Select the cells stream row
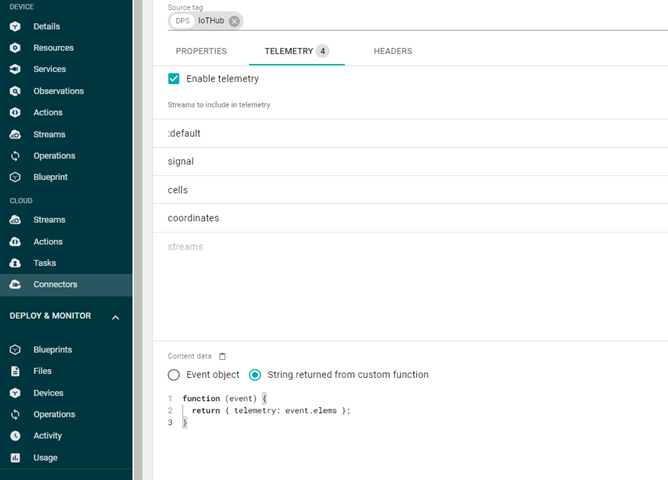 tap(410, 190)
